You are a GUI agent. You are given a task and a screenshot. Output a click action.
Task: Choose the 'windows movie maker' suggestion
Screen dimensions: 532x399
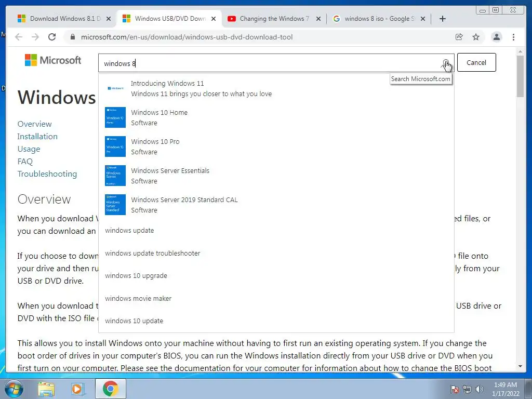tap(138, 298)
